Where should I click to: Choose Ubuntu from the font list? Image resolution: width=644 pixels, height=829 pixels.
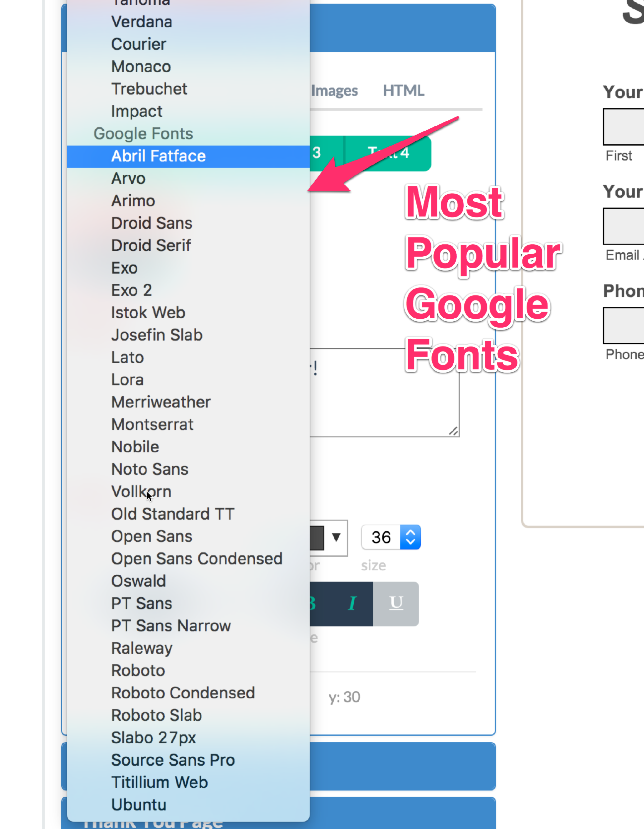click(x=139, y=805)
